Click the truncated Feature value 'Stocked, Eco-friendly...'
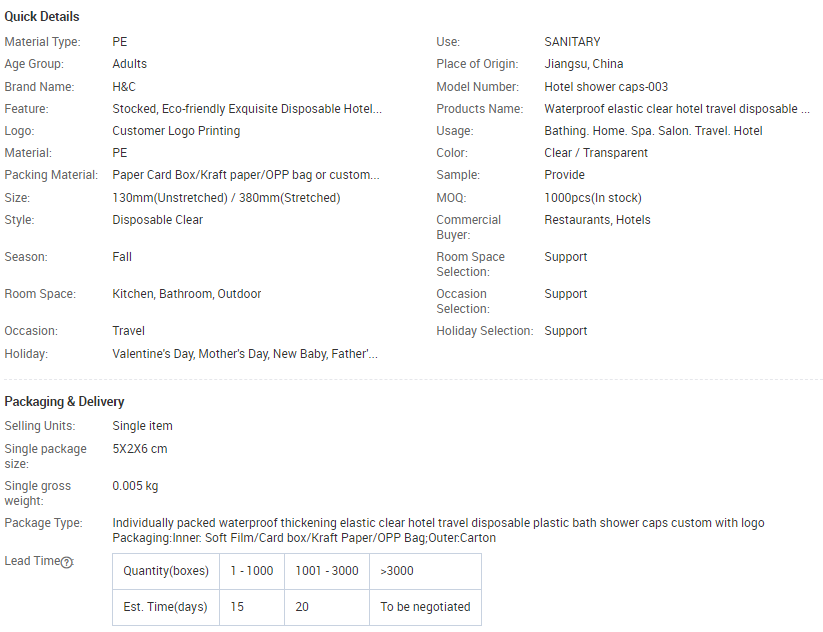 coord(247,109)
